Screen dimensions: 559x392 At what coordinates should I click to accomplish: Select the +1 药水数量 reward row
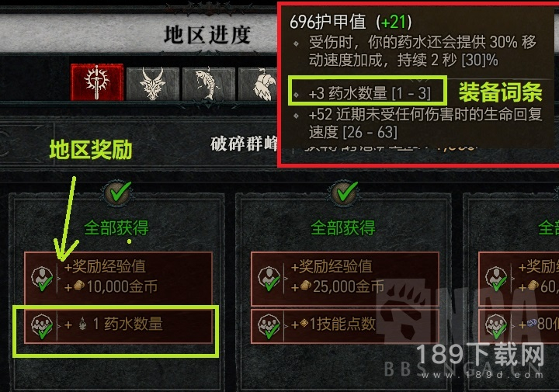tap(118, 326)
